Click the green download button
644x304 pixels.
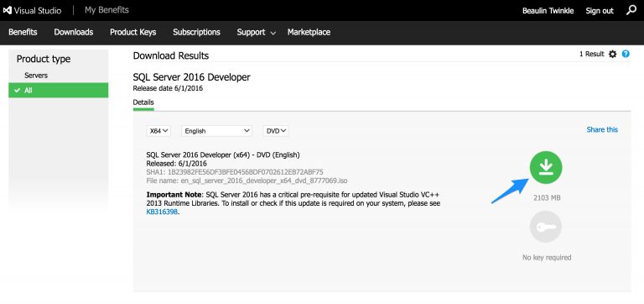point(545,167)
